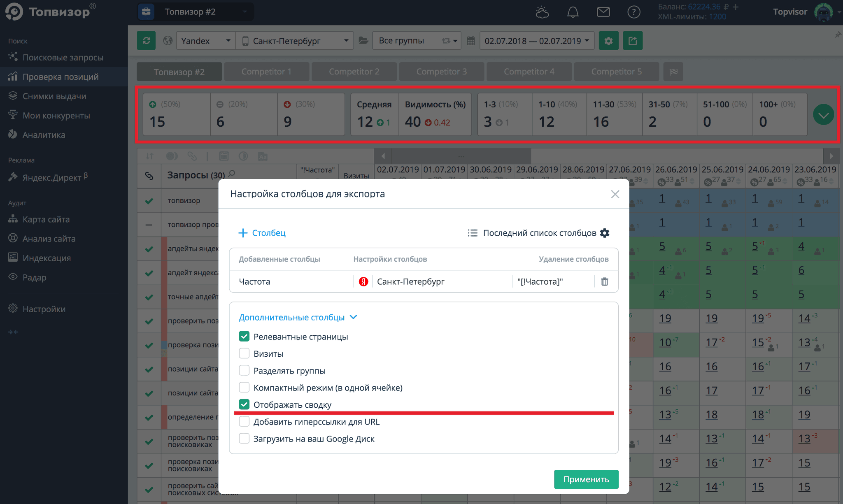Open the Топвизор #2 project selector
This screenshot has height=504, width=843.
(196, 12)
